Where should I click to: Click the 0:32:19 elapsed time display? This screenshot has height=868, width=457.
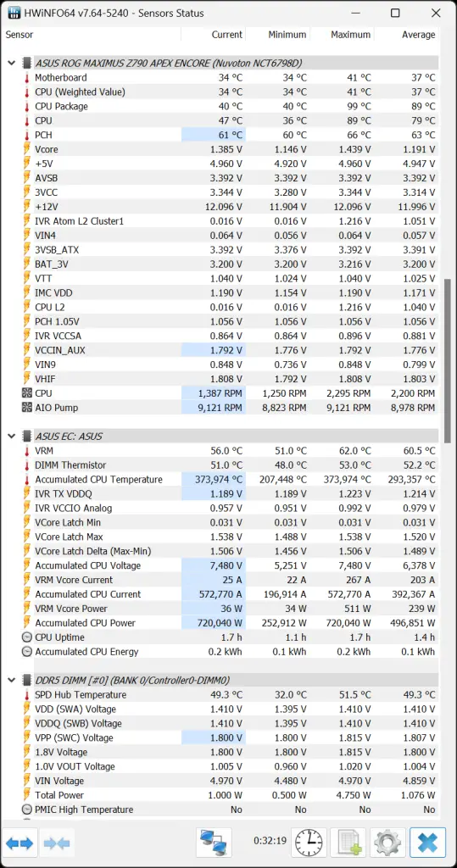270,841
